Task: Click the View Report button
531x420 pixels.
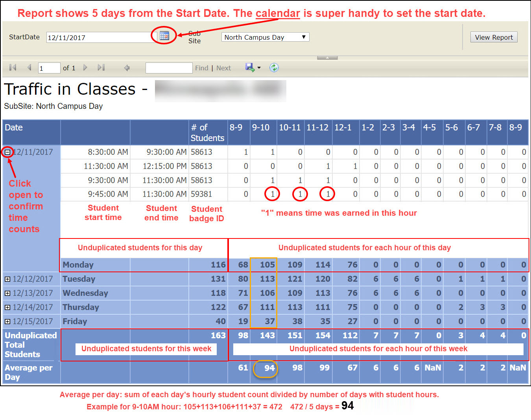Action: (494, 37)
